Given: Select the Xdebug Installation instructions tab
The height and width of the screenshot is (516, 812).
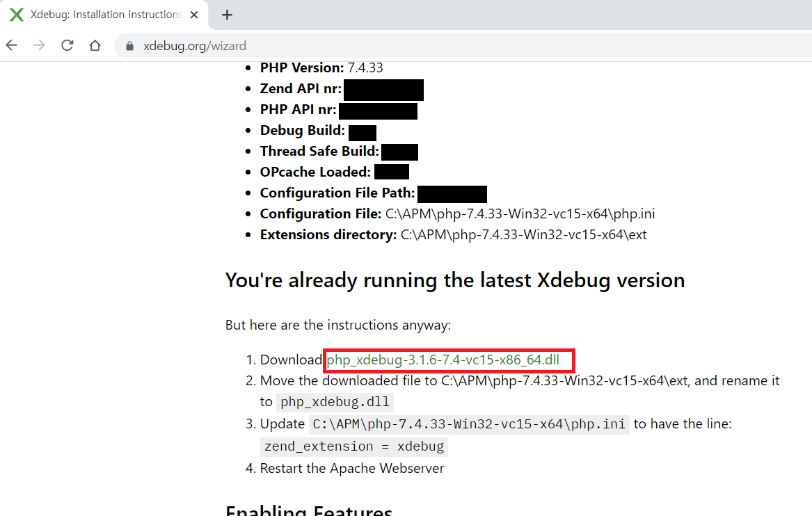Looking at the screenshot, I should 104,15.
